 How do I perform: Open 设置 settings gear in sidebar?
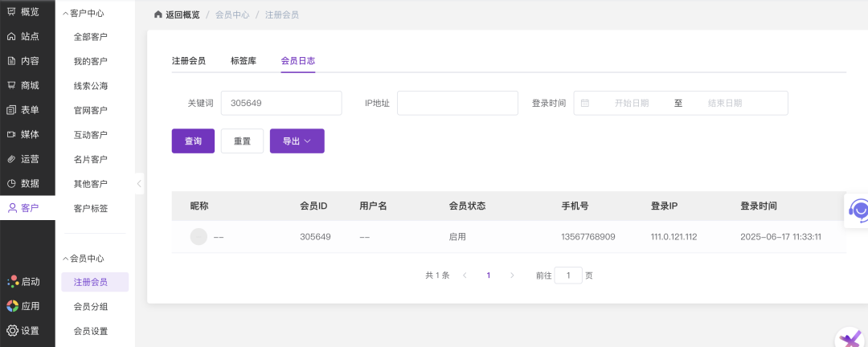coord(12,330)
